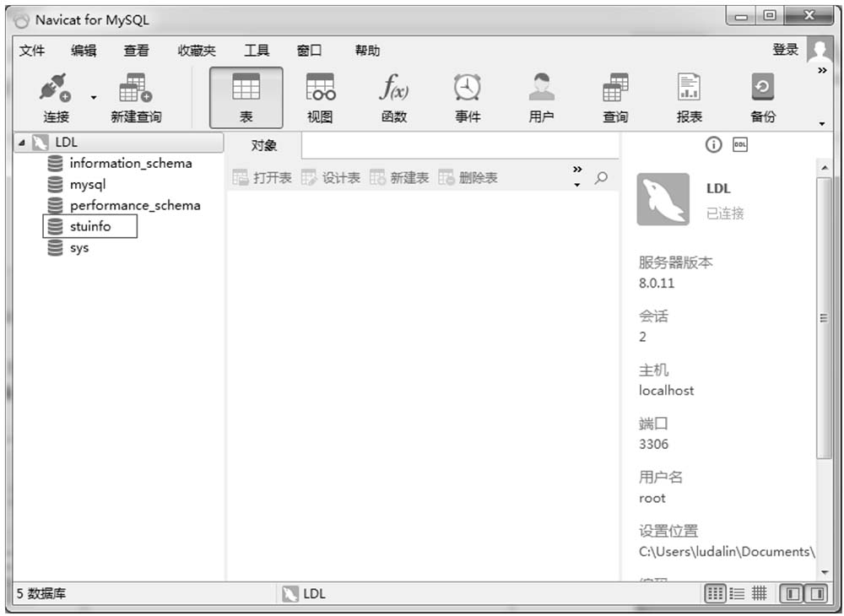Select the mysql database
The image size is (844, 616).
click(88, 185)
